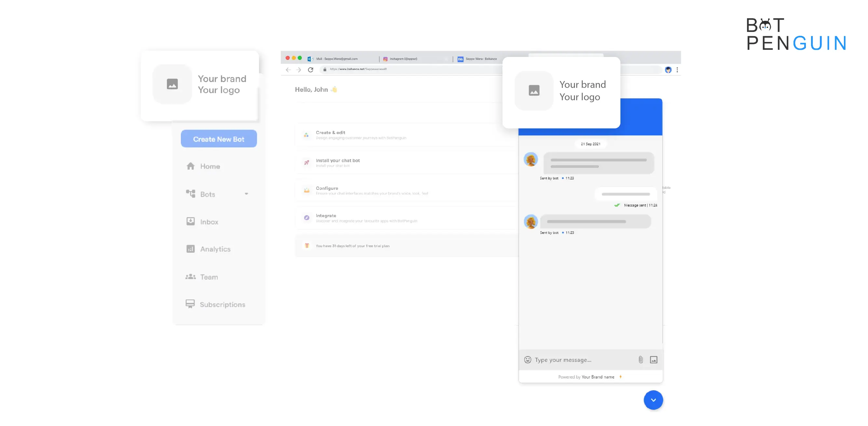The image size is (868, 426).
Task: Click the Create New Bot button
Action: pos(219,139)
